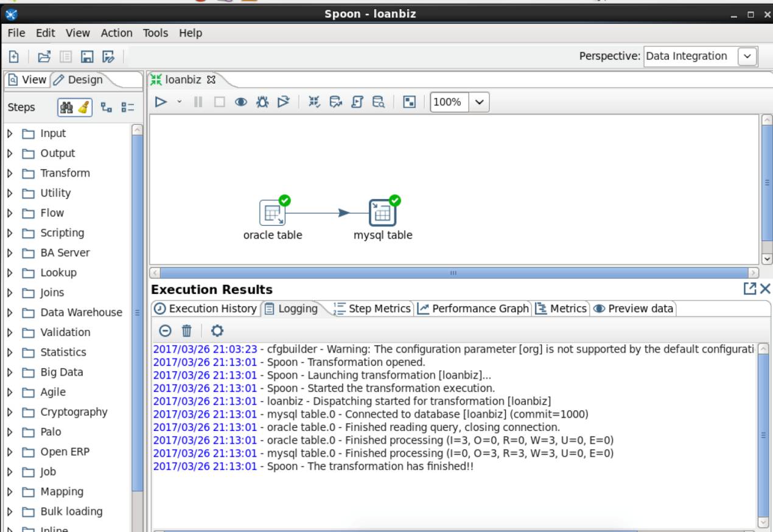The width and height of the screenshot is (773, 532).
Task: Switch to the Design tab
Action: point(78,80)
